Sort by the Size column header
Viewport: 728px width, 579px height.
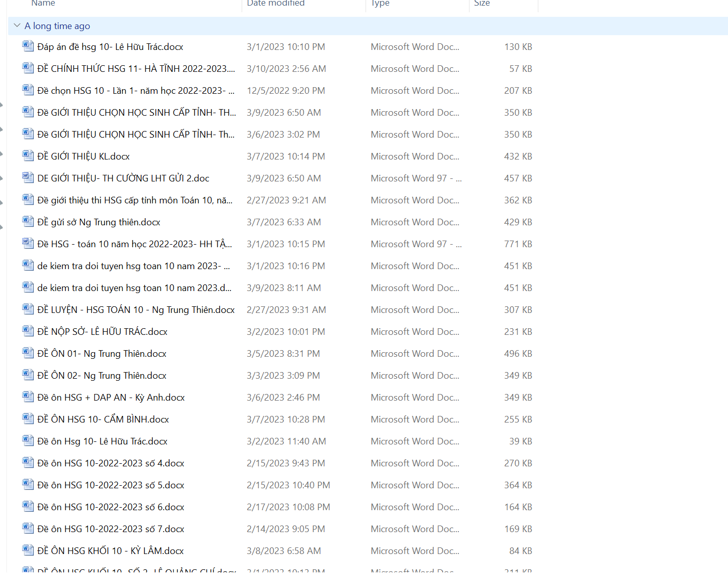point(482,3)
